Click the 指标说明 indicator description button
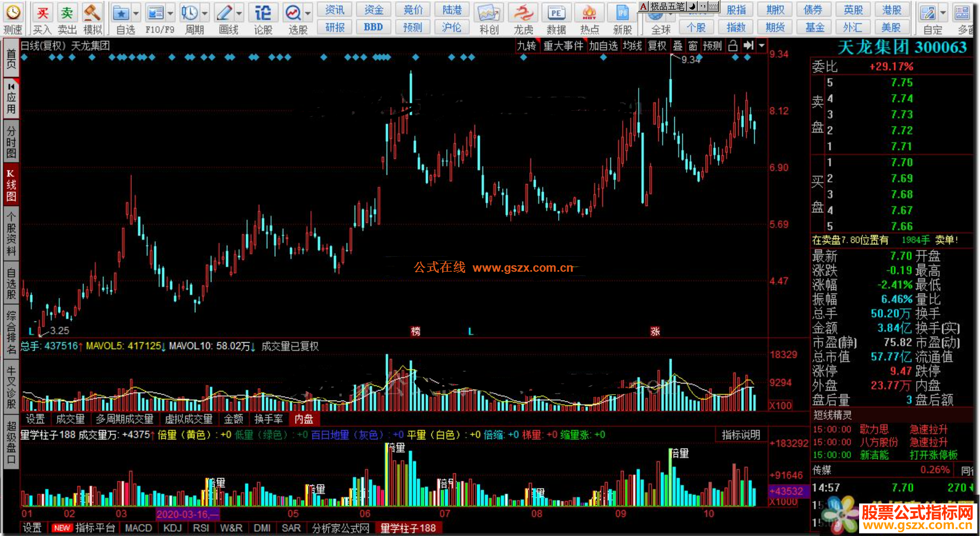This screenshot has width=980, height=536. click(x=741, y=435)
